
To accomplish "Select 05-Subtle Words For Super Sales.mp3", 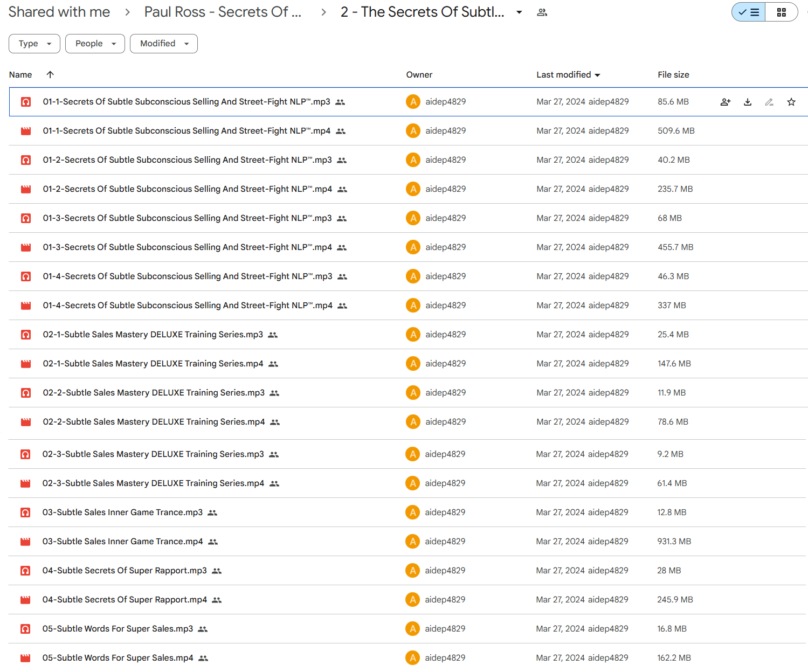I will click(118, 629).
